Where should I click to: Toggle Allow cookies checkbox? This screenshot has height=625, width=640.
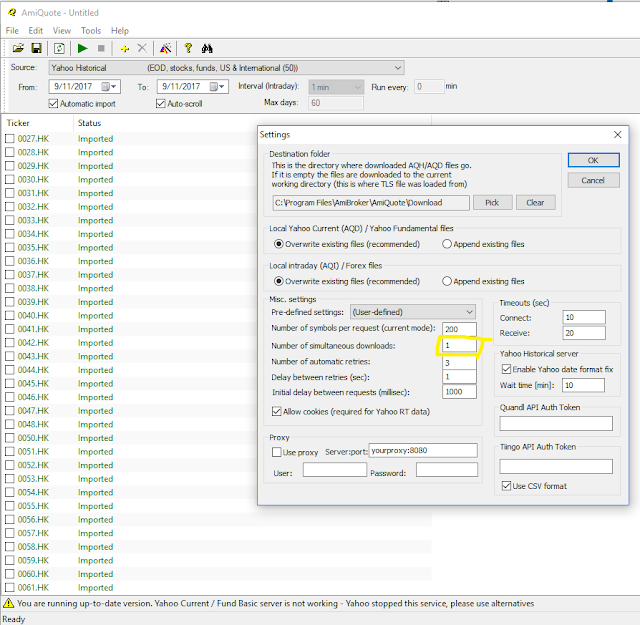276,411
